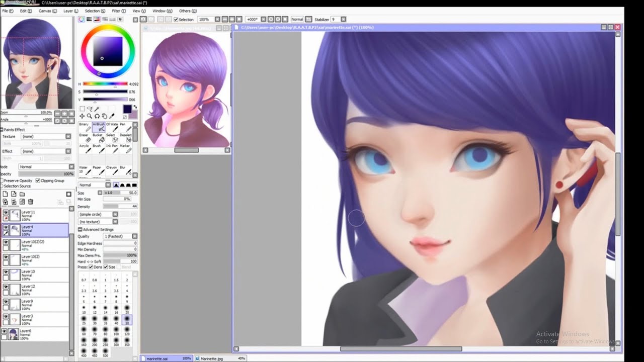Select the Water brush tool

pos(84,170)
